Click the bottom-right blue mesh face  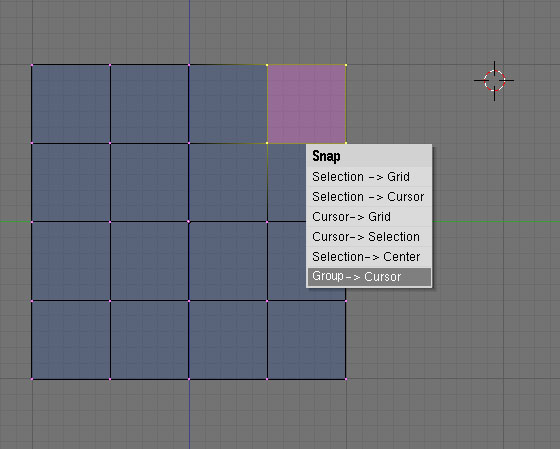[x=306, y=340]
